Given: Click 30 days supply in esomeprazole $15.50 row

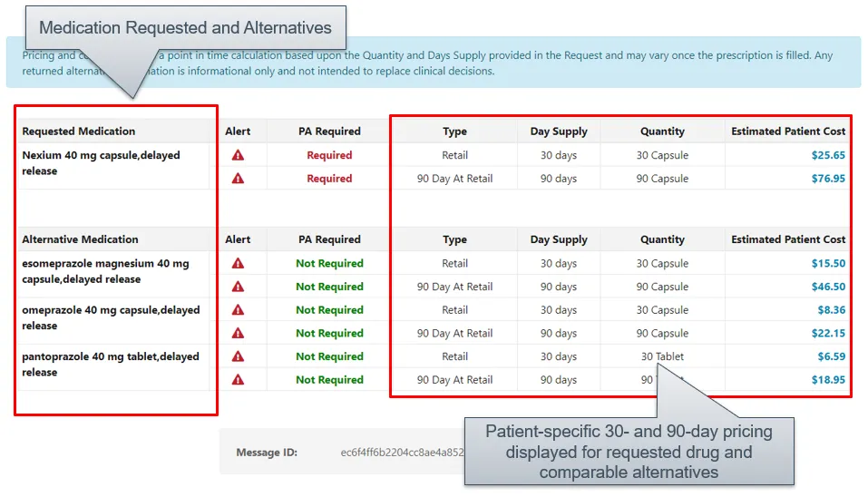Looking at the screenshot, I should click(x=559, y=263).
